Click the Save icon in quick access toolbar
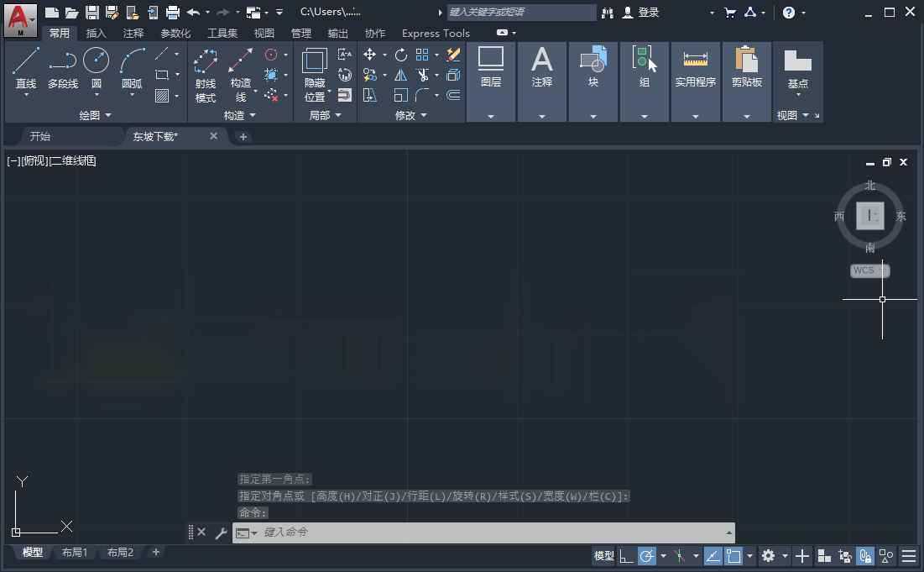The height and width of the screenshot is (572, 924). 92,13
